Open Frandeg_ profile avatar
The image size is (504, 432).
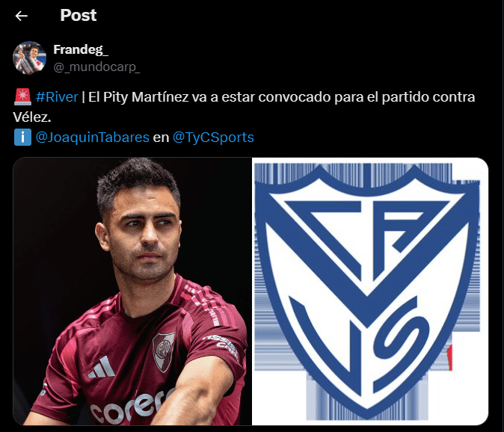pos(29,58)
